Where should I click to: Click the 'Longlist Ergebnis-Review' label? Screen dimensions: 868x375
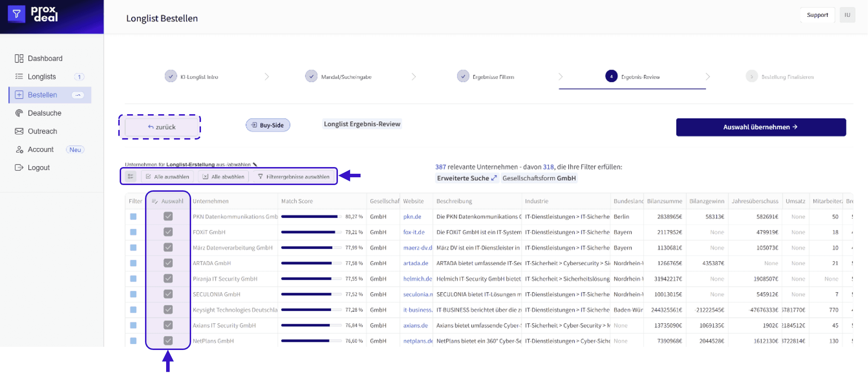pyautogui.click(x=362, y=124)
